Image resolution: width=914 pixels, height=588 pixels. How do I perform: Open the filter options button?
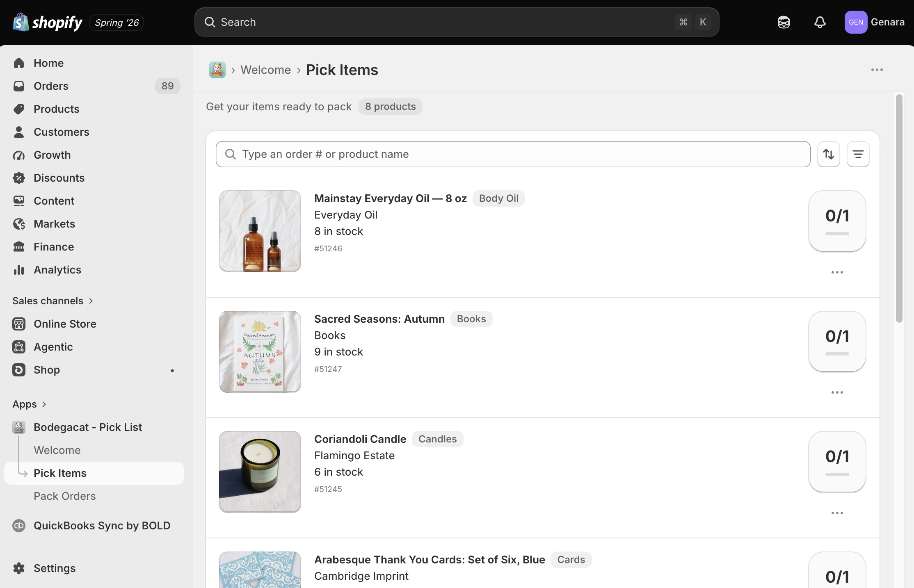(x=858, y=154)
